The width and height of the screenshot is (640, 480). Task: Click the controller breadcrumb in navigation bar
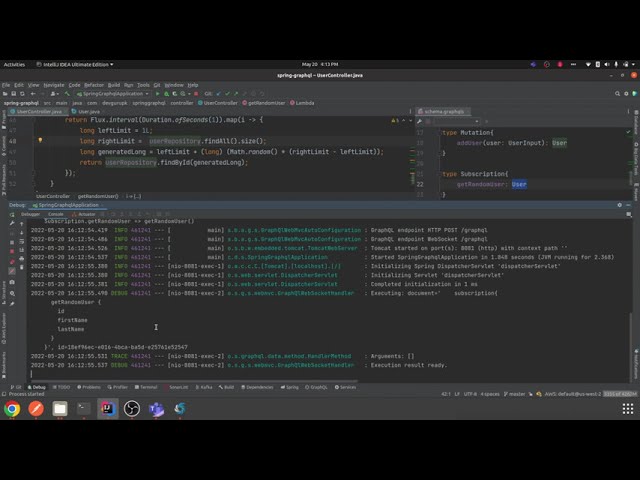pos(182,103)
